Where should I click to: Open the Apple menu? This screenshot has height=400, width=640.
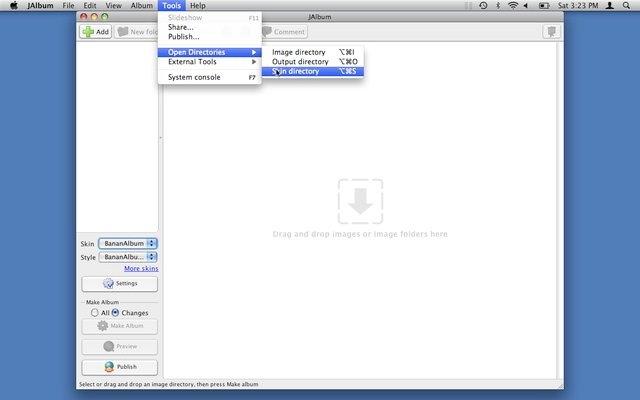[13, 5]
